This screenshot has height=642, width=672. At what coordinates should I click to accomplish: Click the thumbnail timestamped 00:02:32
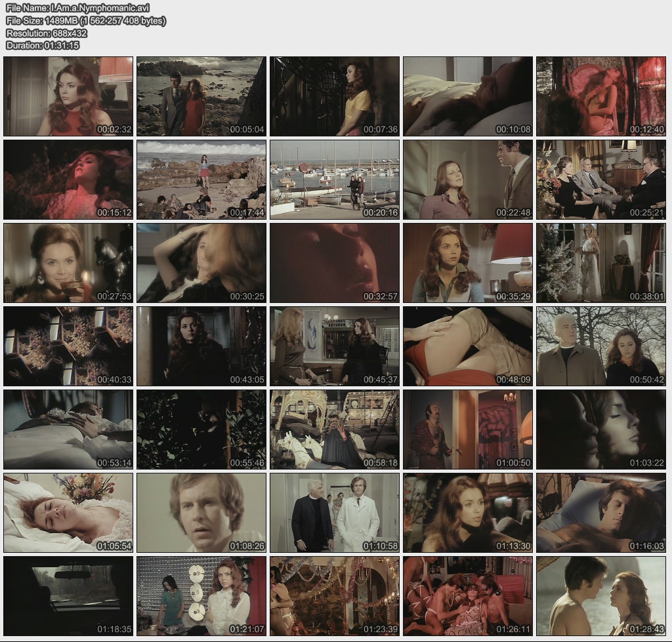click(68, 96)
